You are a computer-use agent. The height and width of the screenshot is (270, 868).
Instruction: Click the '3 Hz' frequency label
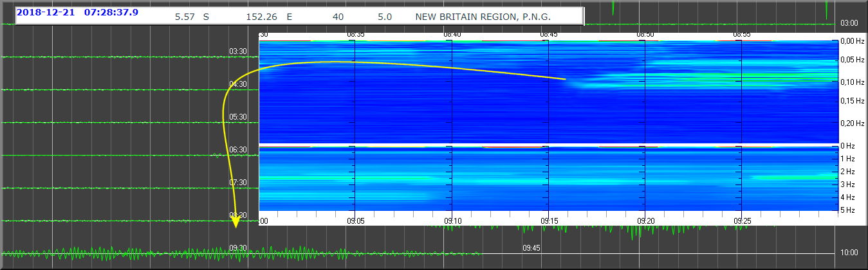(x=849, y=184)
